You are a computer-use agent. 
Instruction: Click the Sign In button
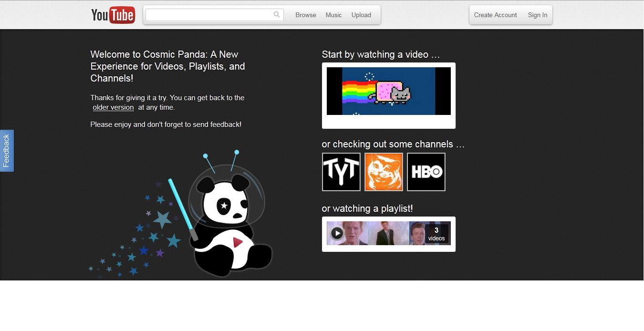[x=537, y=15]
